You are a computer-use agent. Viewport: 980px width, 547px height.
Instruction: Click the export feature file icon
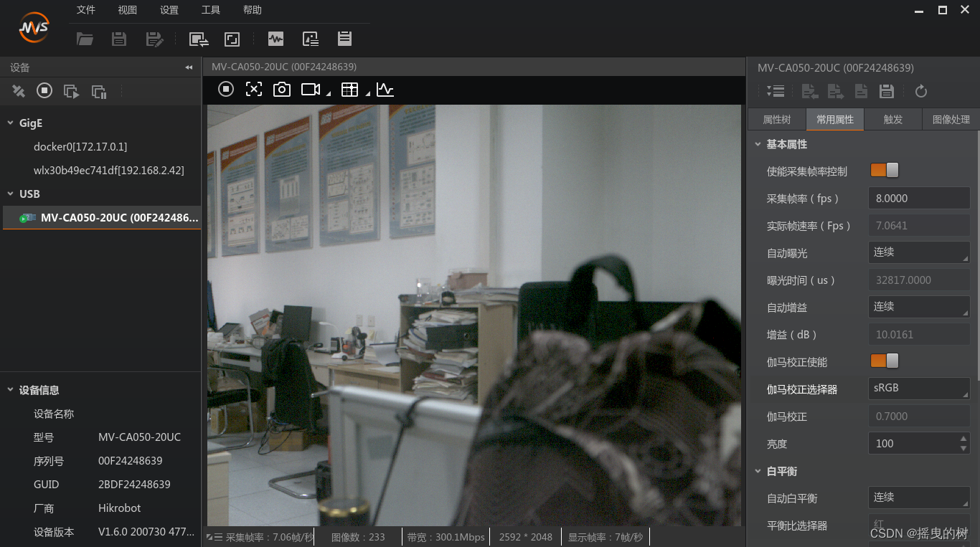coord(836,91)
